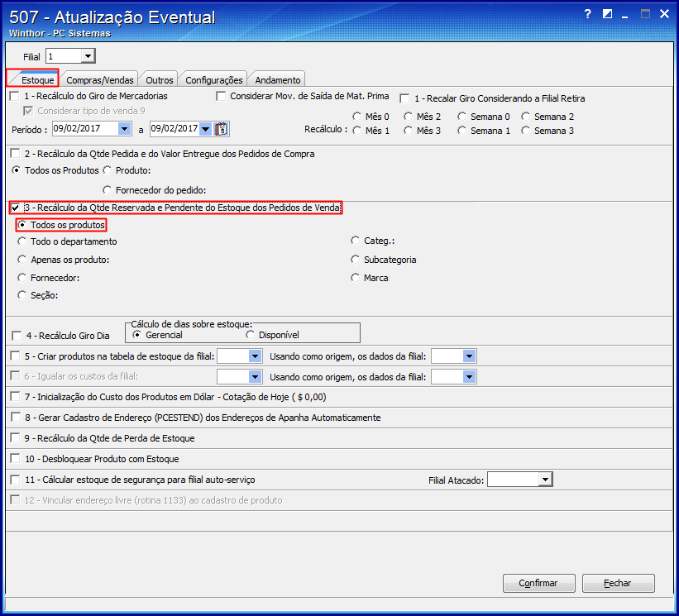Check 9 - Recálculo da Qtde de Perda

15,437
